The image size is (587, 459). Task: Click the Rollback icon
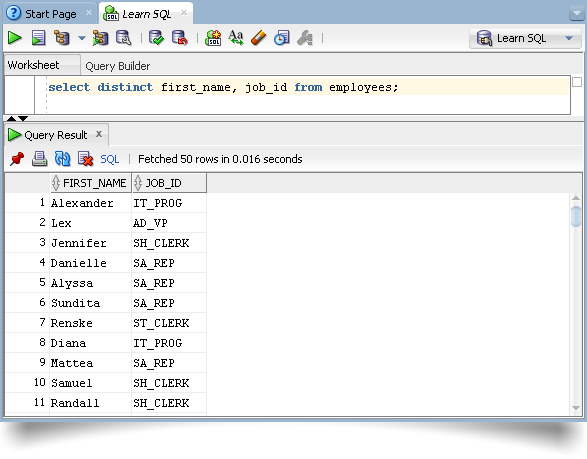point(180,38)
